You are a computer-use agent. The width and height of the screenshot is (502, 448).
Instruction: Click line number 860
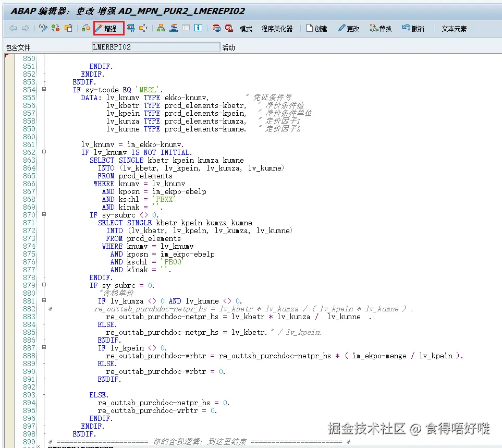coord(29,137)
